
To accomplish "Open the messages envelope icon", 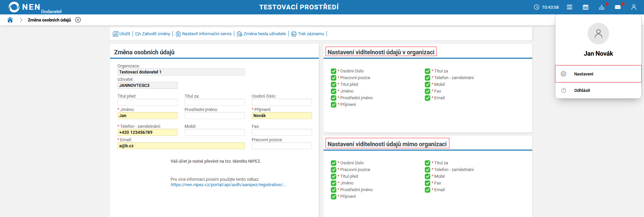I will [x=618, y=7].
